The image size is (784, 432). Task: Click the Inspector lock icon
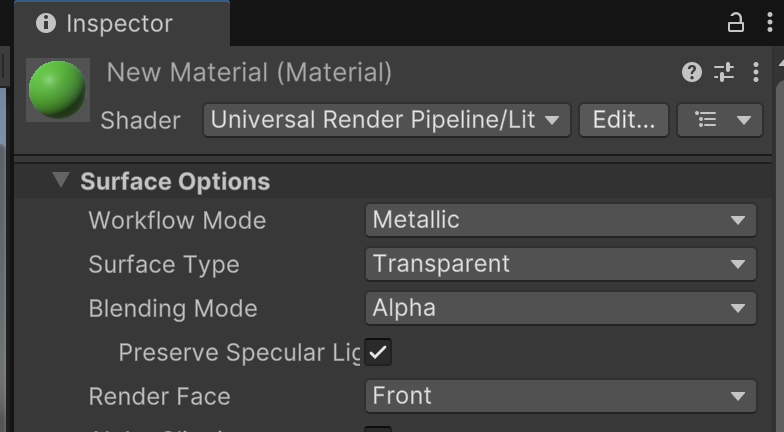736,23
